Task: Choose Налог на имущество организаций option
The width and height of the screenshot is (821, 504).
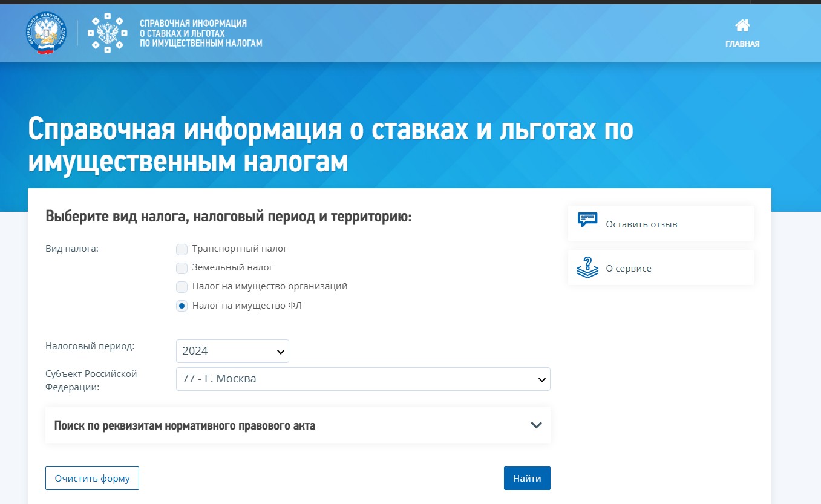Action: pos(182,287)
